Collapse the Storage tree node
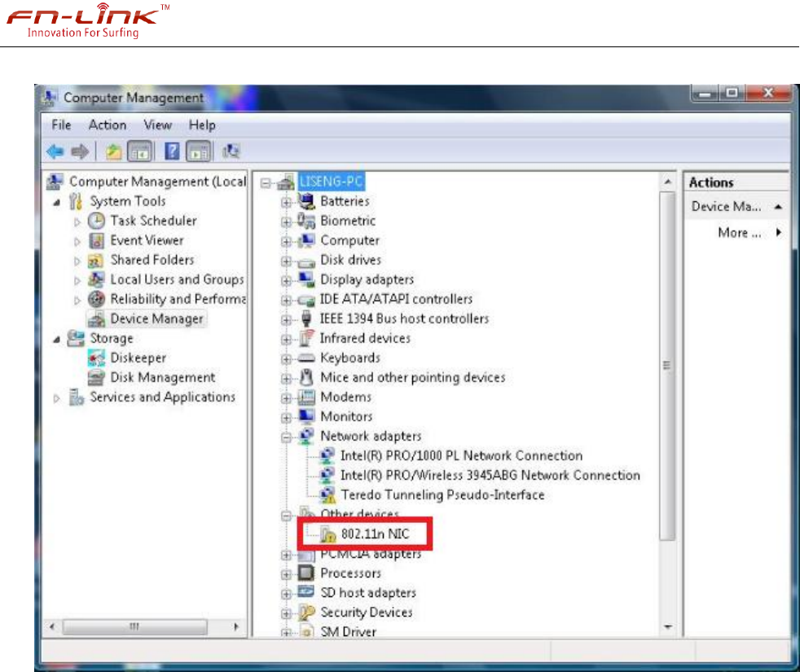The image size is (800, 672). pos(57,340)
